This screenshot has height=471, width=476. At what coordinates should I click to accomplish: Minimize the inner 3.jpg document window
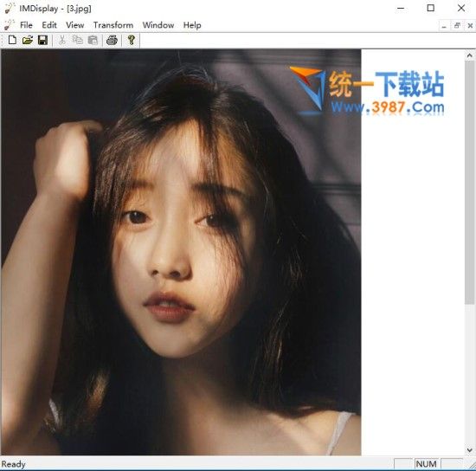pos(444,26)
